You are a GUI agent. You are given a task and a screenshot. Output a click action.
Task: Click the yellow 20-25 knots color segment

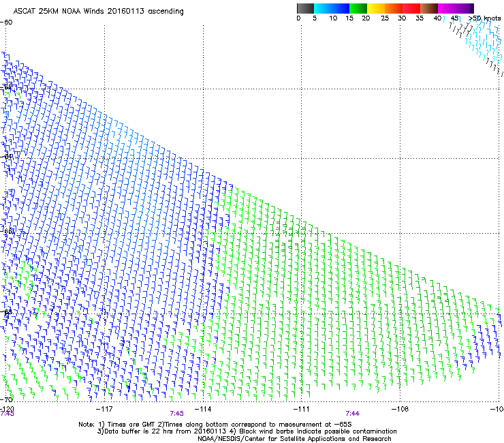(375, 8)
